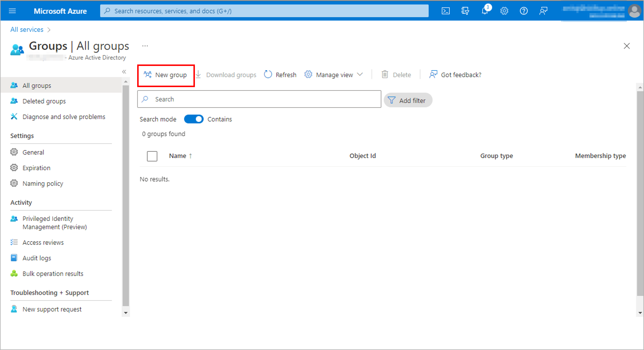Click the main pane scrollbar down arrow
This screenshot has width=644, height=350.
coord(640,313)
